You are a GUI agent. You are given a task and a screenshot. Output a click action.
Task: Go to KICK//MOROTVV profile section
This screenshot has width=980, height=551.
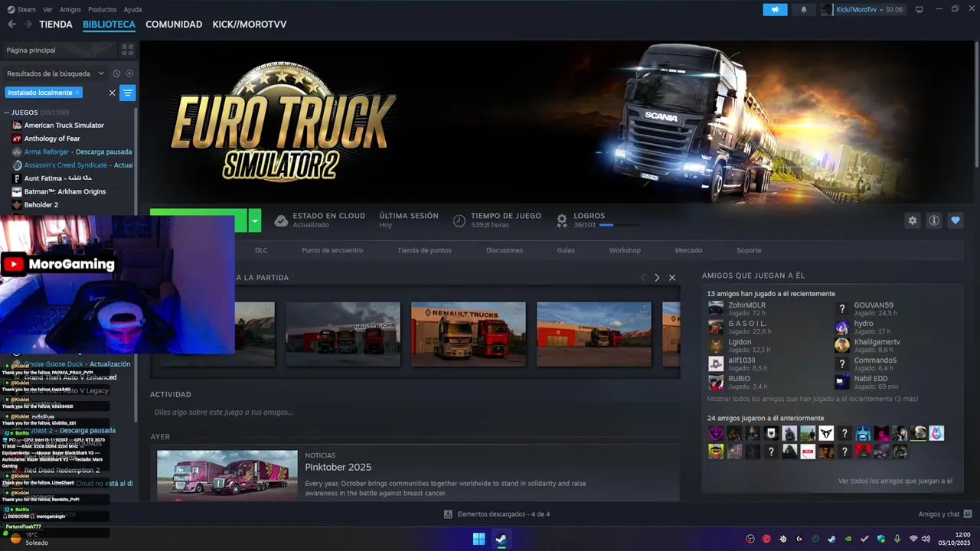tap(250, 24)
